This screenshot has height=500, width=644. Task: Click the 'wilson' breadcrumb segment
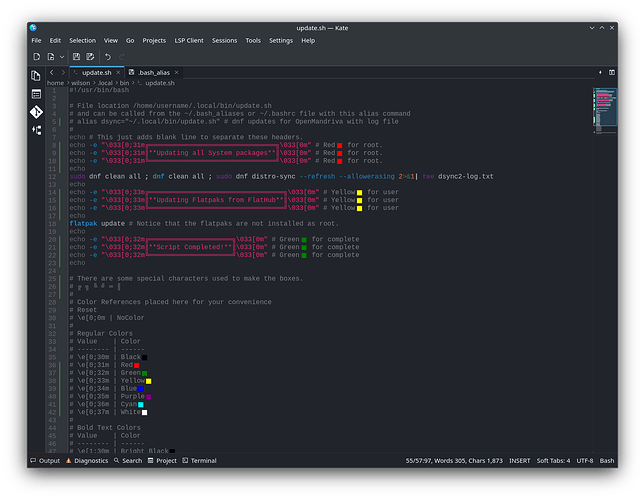(x=80, y=83)
